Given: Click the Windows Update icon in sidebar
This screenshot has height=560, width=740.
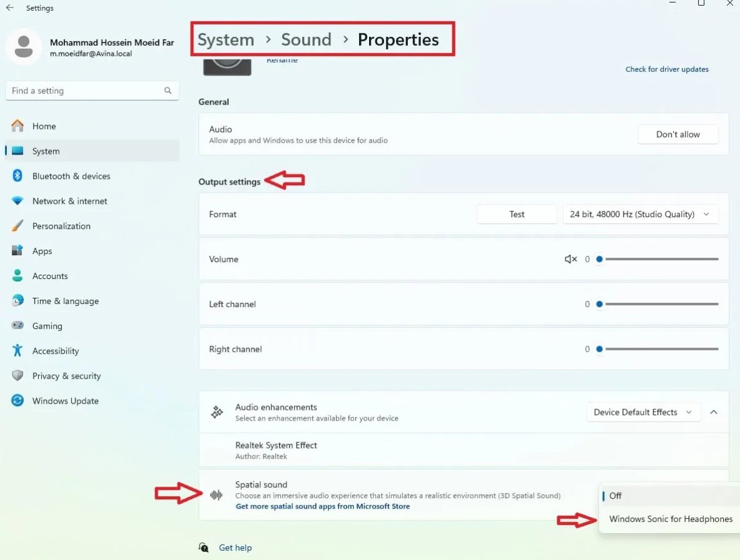Looking at the screenshot, I should click(18, 401).
